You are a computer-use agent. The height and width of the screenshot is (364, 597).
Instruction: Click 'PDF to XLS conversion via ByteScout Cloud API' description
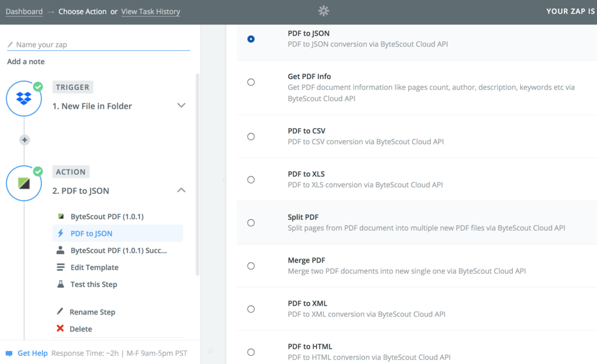click(365, 185)
